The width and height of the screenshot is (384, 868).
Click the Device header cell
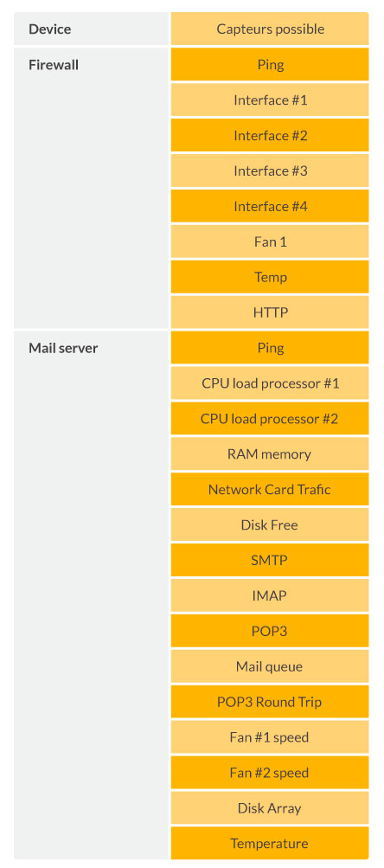point(92,29)
